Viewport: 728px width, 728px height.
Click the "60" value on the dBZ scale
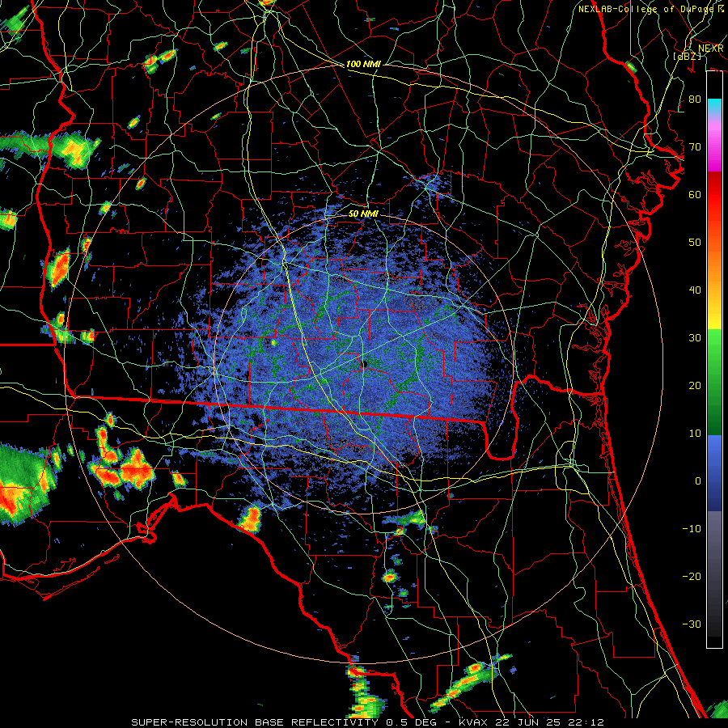pyautogui.click(x=695, y=194)
